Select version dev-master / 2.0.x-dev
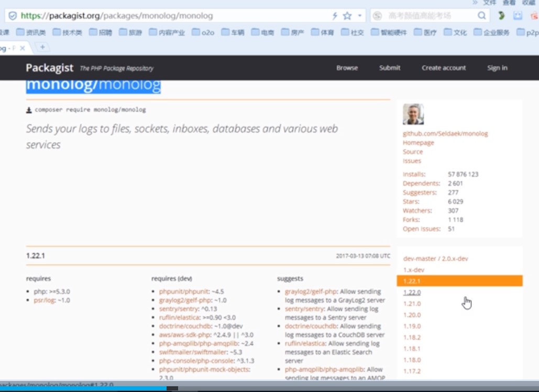 435,258
